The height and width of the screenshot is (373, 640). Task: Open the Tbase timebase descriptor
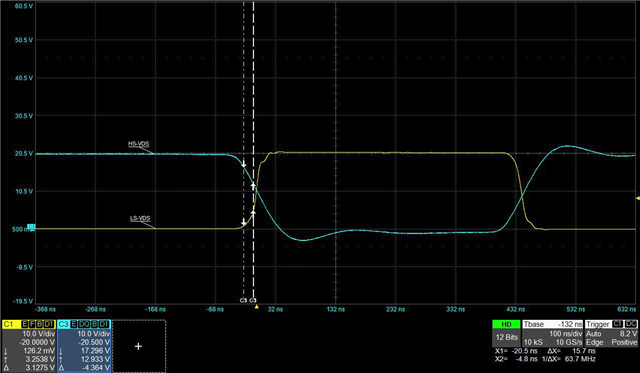click(553, 333)
